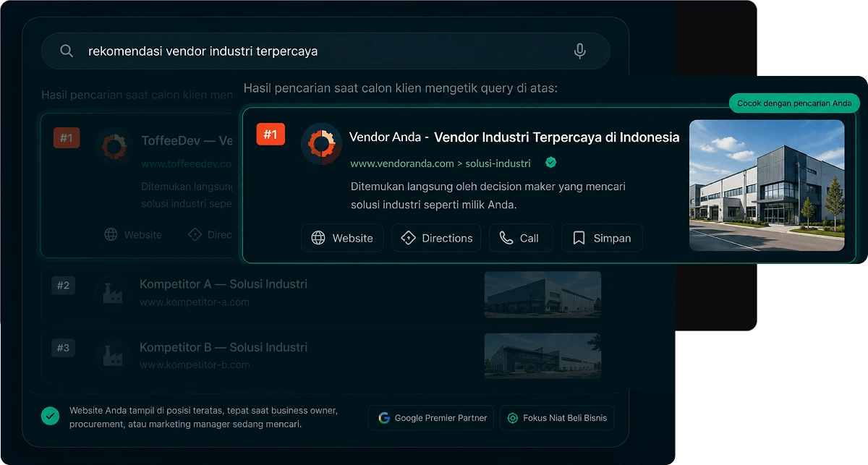Click the dimmed Website button on ToffeeDev card
This screenshot has height=465, width=868.
point(133,234)
